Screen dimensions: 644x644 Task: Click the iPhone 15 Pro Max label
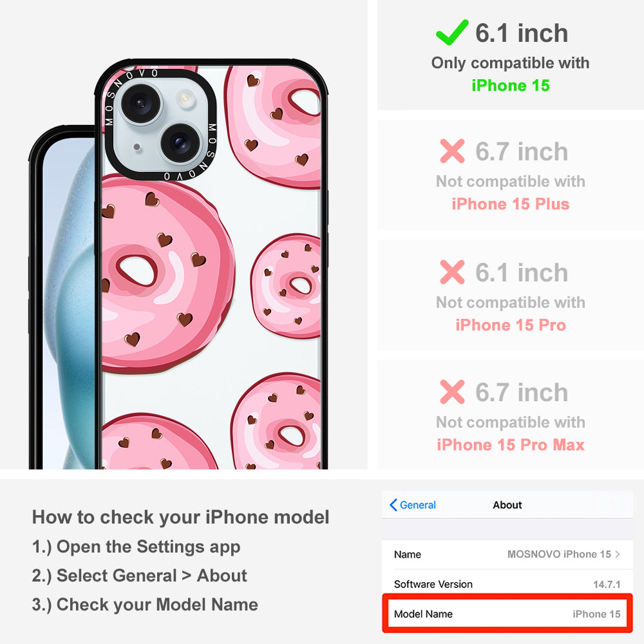click(x=511, y=445)
